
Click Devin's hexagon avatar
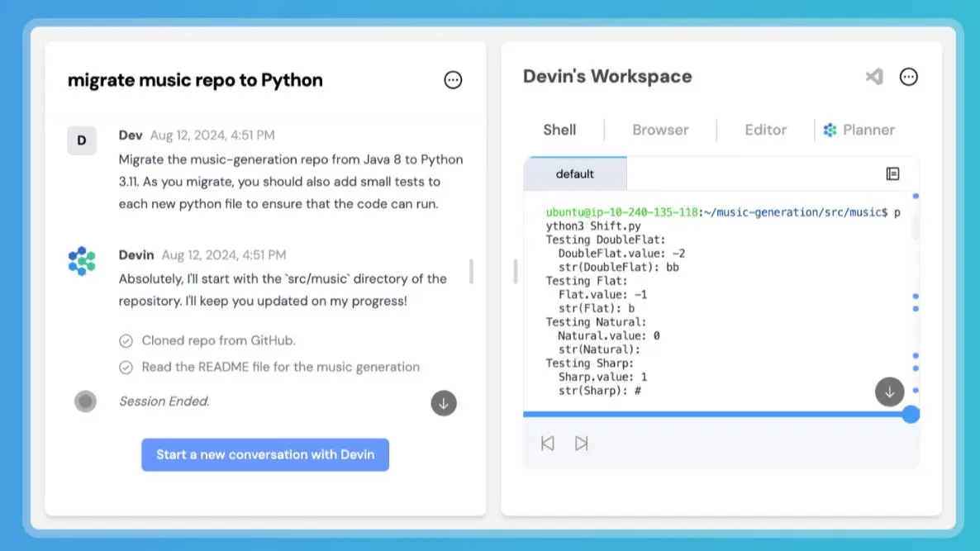click(82, 261)
